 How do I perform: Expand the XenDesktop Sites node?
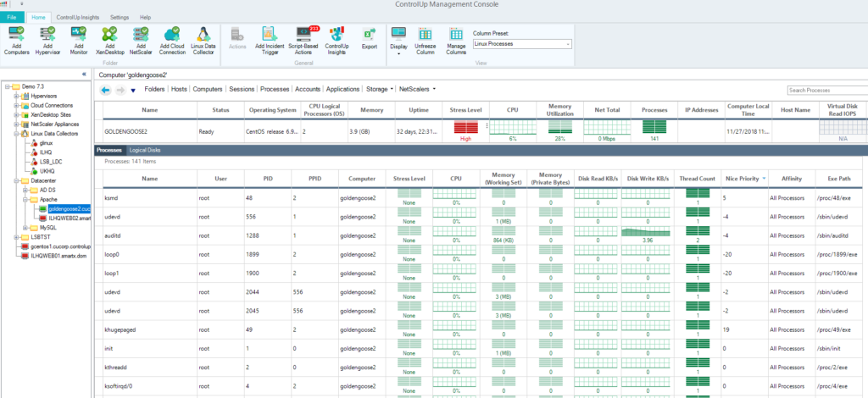17,115
